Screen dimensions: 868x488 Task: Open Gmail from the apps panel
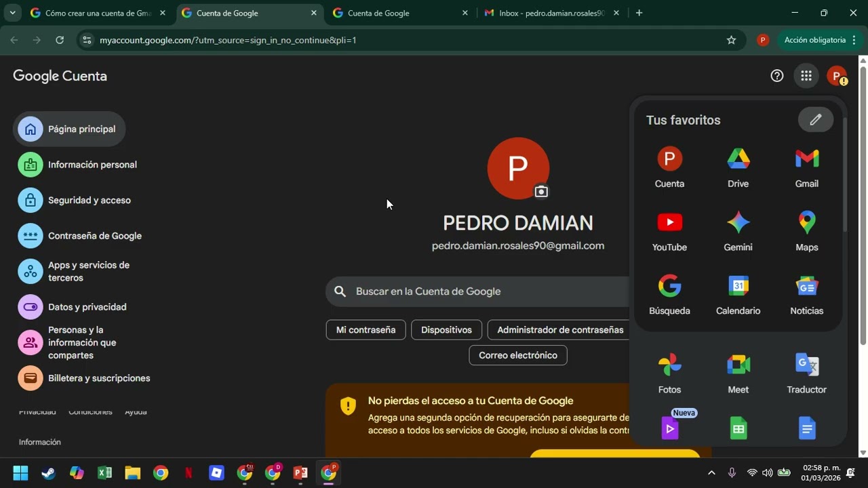click(x=806, y=168)
